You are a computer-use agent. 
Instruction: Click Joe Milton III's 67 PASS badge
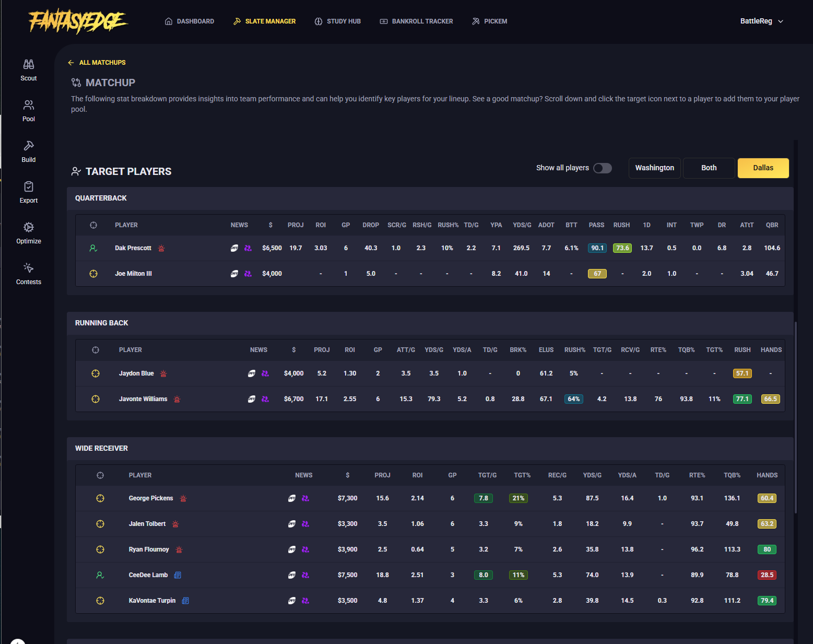[x=597, y=274]
